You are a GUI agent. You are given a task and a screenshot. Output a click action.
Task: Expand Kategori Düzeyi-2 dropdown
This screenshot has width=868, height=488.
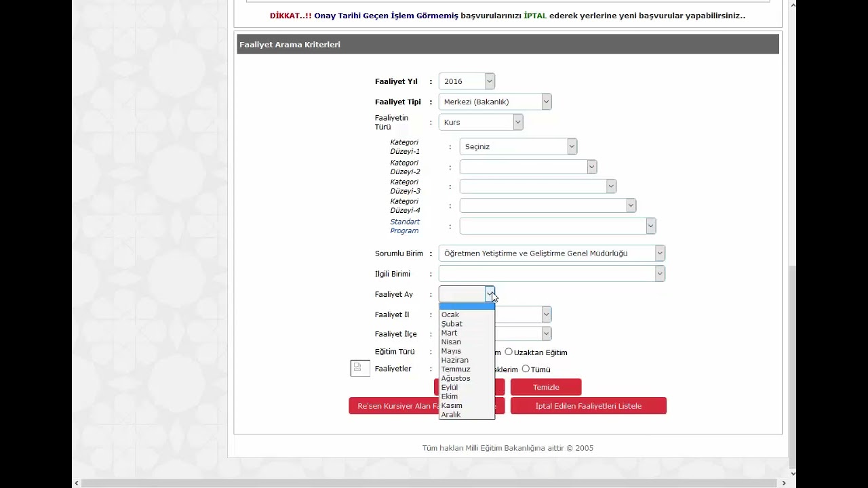point(528,167)
